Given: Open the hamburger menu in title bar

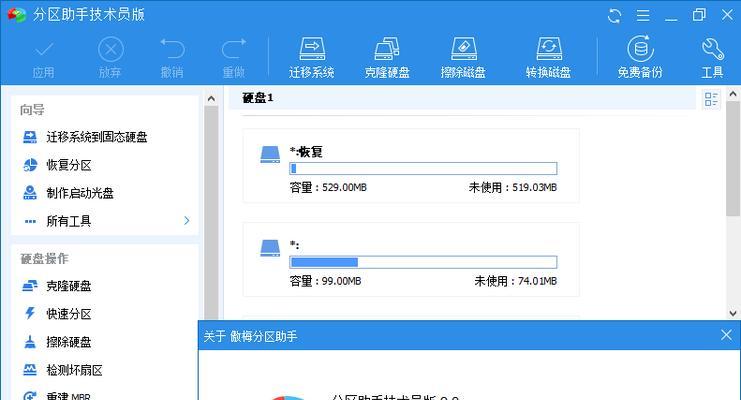Looking at the screenshot, I should (643, 16).
